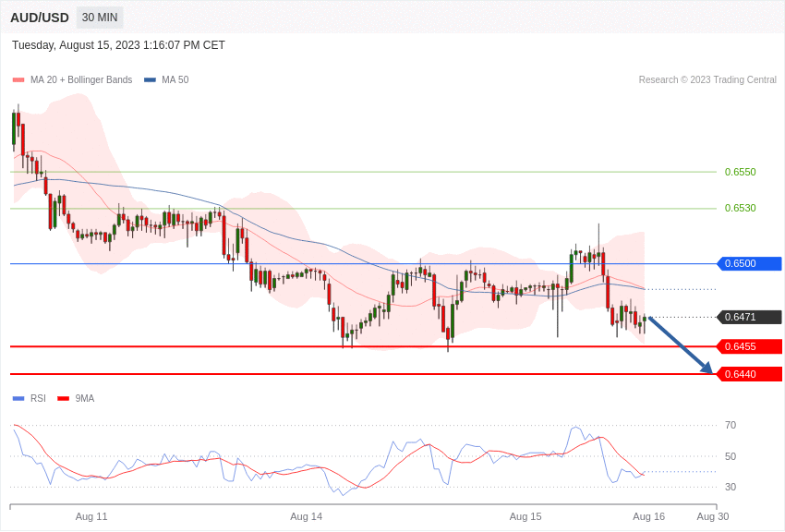Click the AUD/USD pair title
The width and height of the screenshot is (785, 532).
[x=40, y=18]
